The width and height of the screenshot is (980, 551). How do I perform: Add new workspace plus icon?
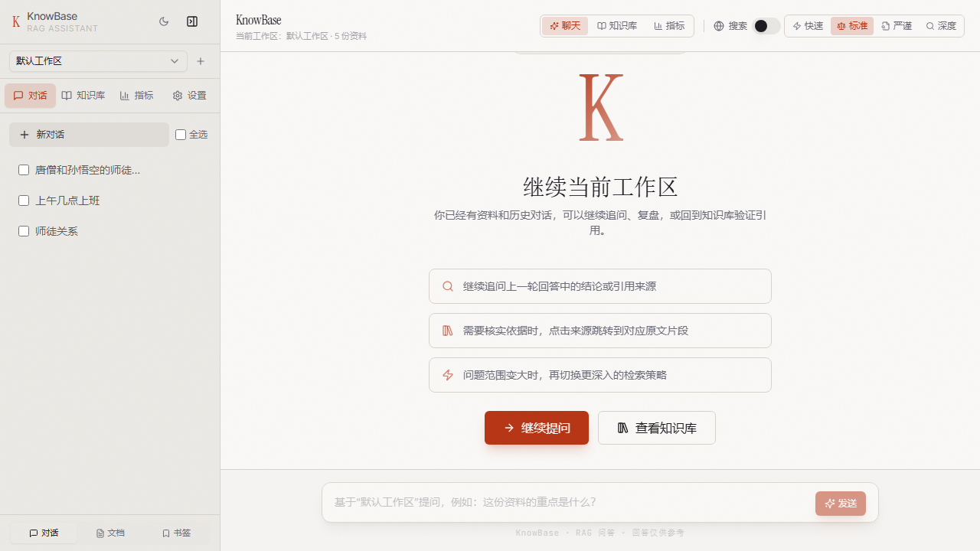point(201,61)
